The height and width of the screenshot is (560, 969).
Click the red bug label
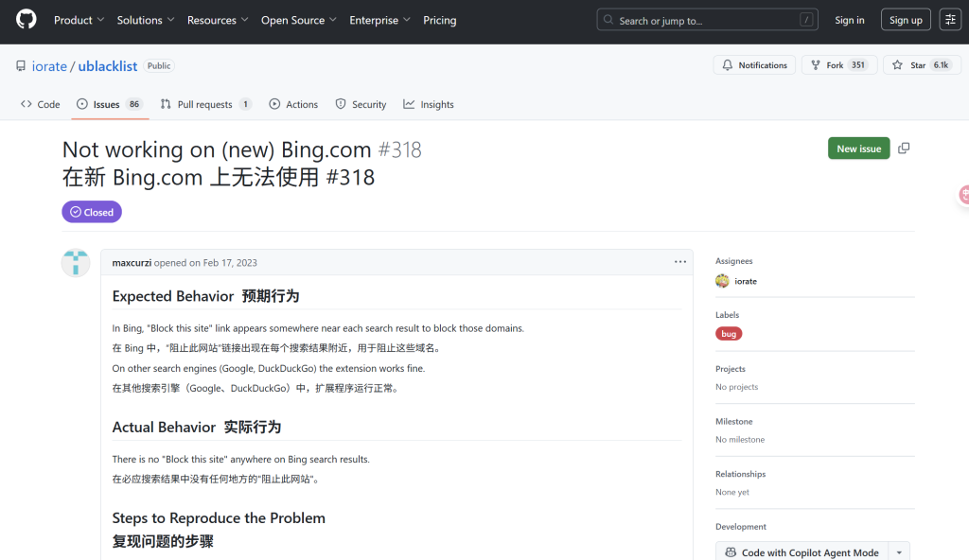pos(729,334)
